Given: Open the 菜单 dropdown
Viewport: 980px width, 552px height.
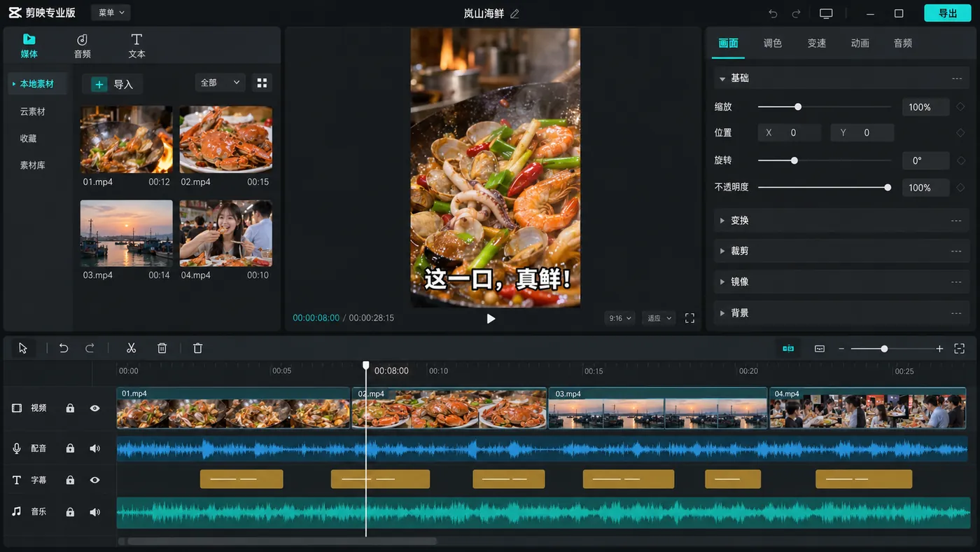Looking at the screenshot, I should (111, 13).
